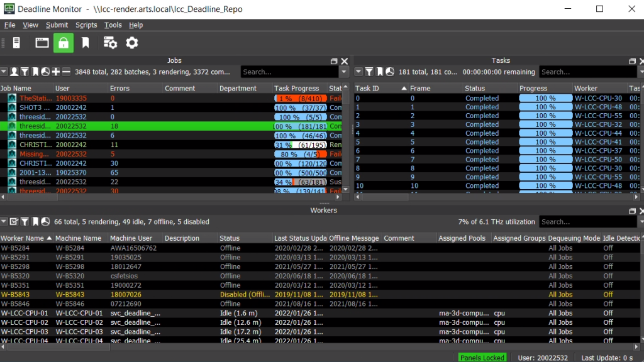Sort tasks by the Task ID column header
This screenshot has width=644, height=362.
[381, 88]
